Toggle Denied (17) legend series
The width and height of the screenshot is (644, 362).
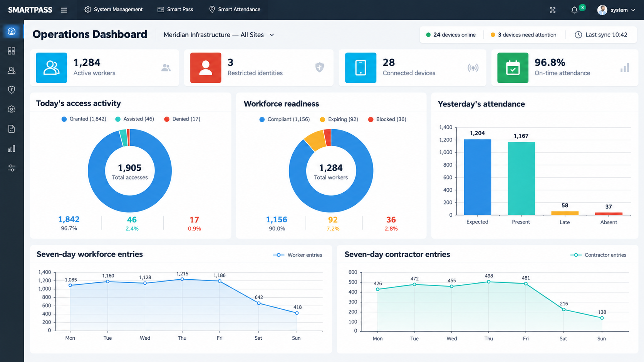pos(182,119)
